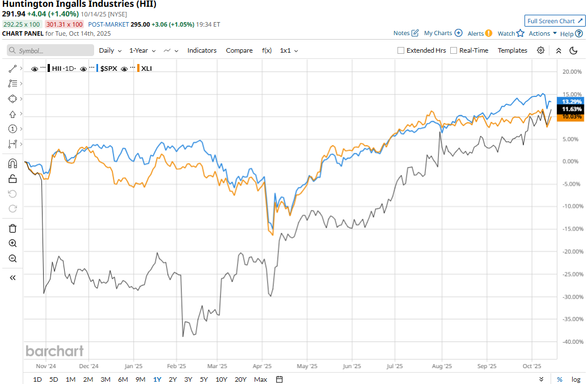Click XLI orange series color bar

[x=138, y=68]
